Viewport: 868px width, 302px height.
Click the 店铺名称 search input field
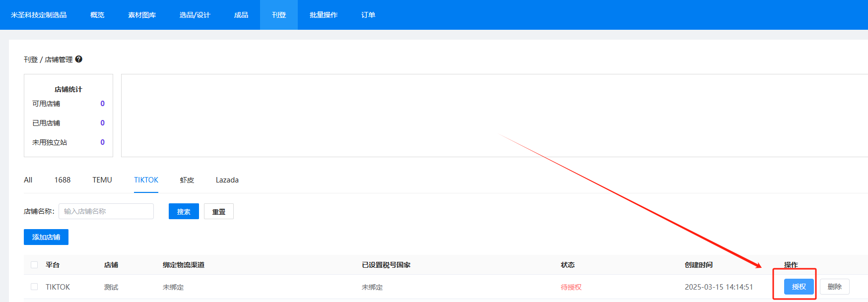coord(106,211)
